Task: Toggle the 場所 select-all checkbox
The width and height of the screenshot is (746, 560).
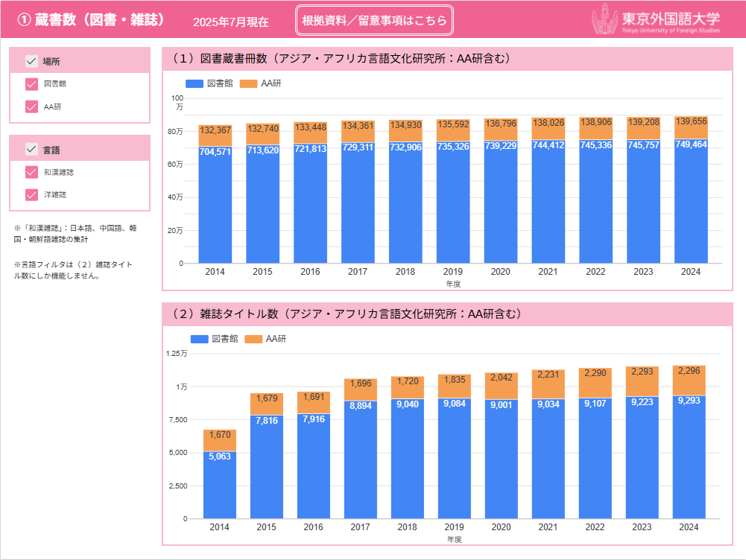Action: (x=31, y=61)
